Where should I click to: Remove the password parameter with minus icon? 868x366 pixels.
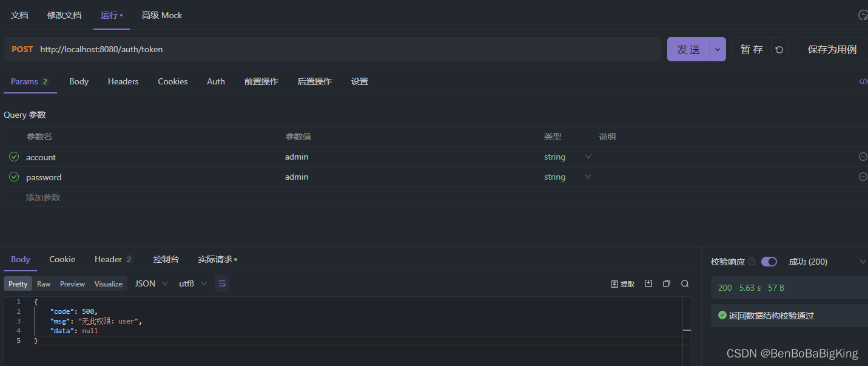click(x=863, y=177)
